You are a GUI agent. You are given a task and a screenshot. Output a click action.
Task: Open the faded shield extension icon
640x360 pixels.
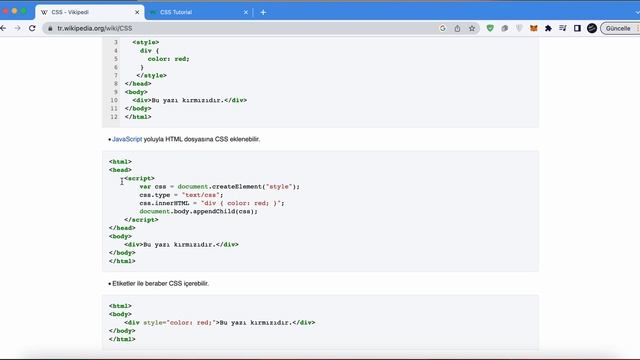[519, 28]
